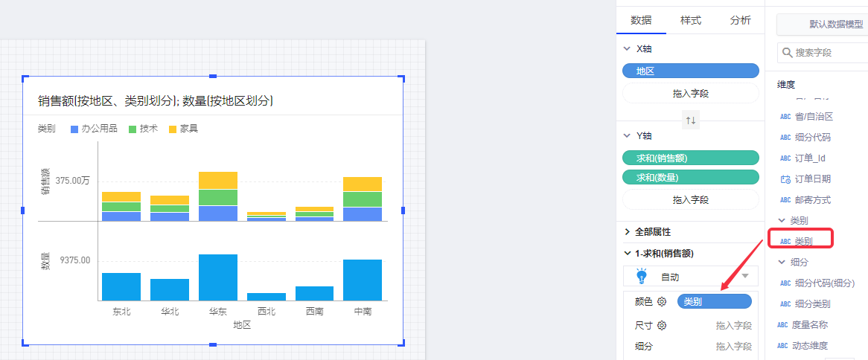The width and height of the screenshot is (868, 360).
Task: Click the swap X/Y axis icon
Action: tap(691, 120)
